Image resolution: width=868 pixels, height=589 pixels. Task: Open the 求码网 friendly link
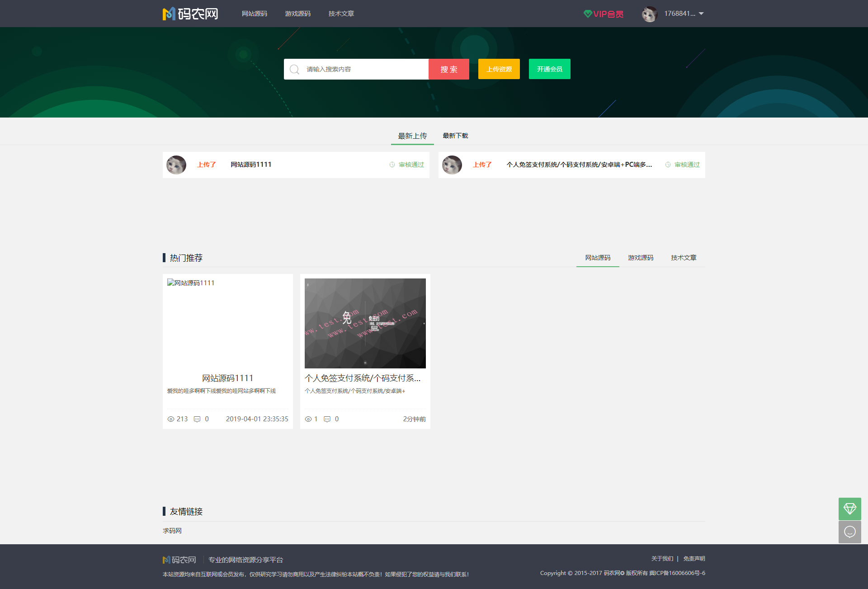[x=172, y=530]
